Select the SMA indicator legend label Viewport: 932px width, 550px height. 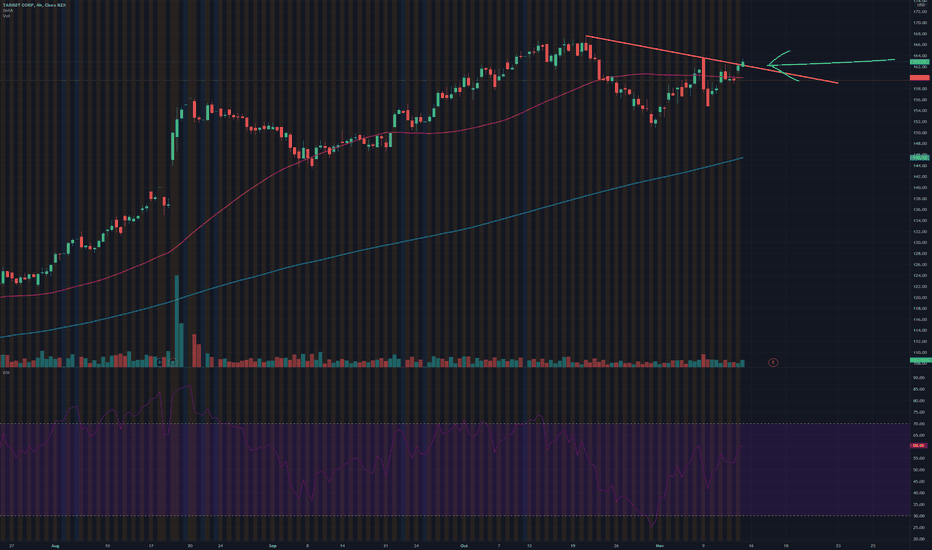(x=7, y=10)
